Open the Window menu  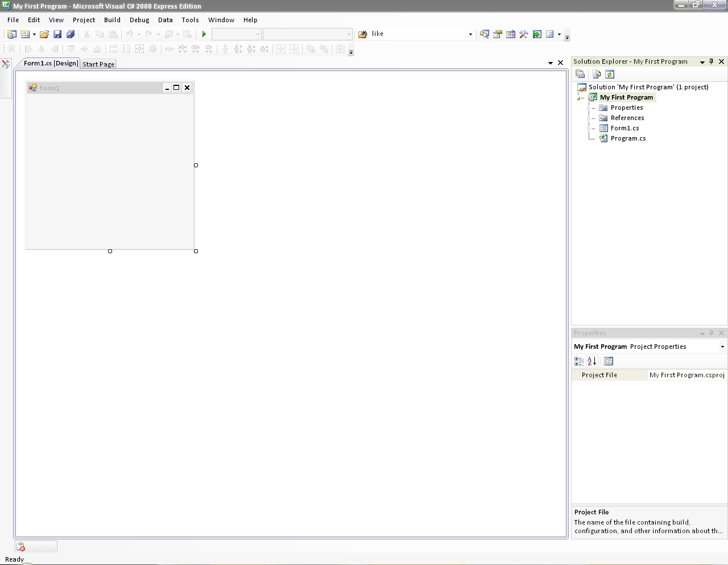tap(221, 20)
